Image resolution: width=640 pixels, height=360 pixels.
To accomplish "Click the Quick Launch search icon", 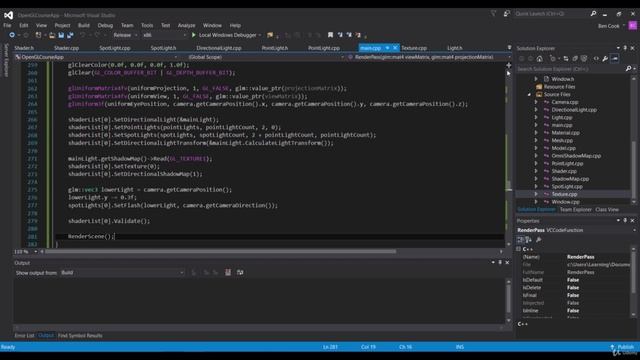I will coord(593,14).
